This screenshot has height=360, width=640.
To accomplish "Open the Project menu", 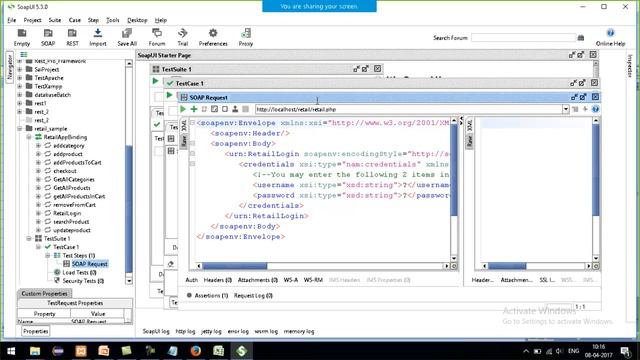I will click(32, 20).
